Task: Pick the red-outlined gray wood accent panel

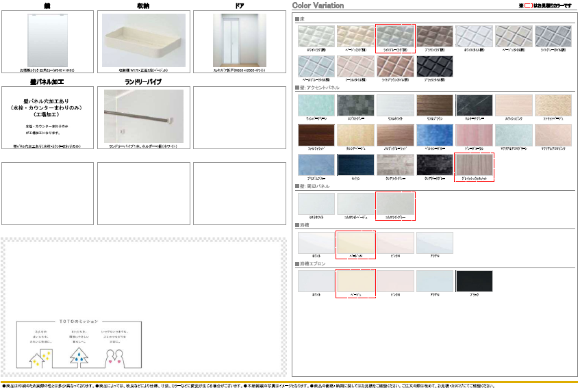Action: pos(475,166)
